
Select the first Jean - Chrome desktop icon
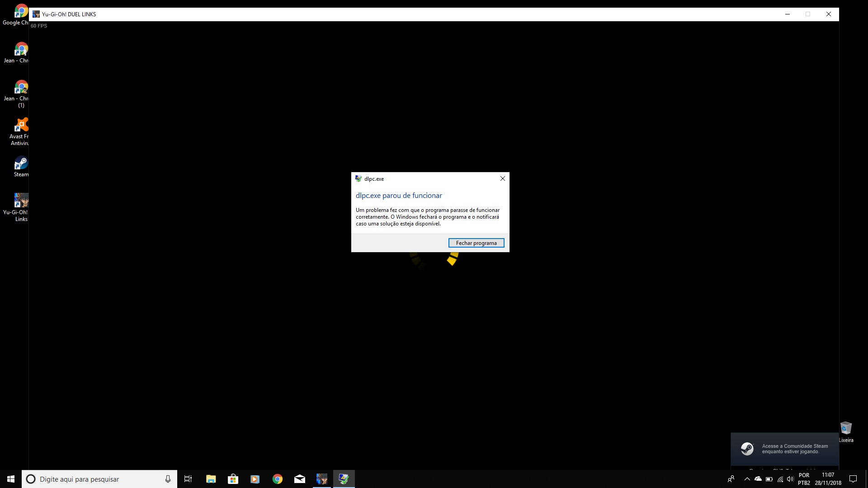click(x=16, y=52)
